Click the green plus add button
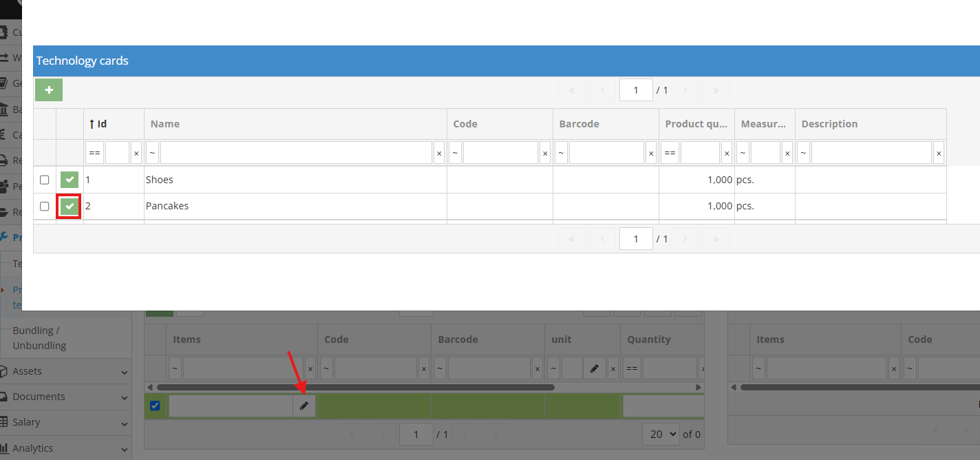This screenshot has height=460, width=980. [x=49, y=90]
